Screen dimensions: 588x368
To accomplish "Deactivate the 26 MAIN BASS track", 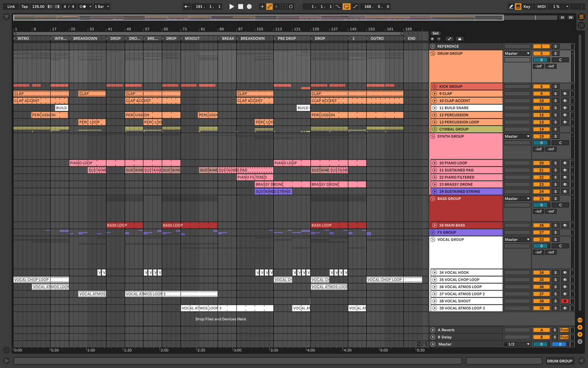I will tap(541, 226).
